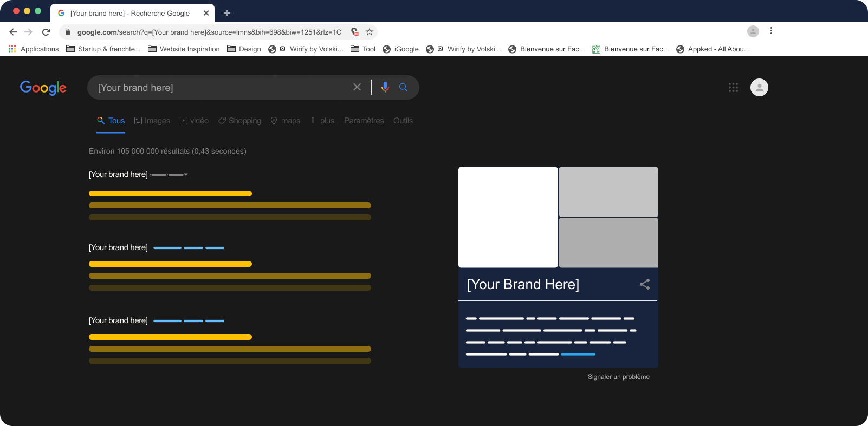This screenshot has width=868, height=426.
Task: Select the Tous results tab
Action: [111, 121]
